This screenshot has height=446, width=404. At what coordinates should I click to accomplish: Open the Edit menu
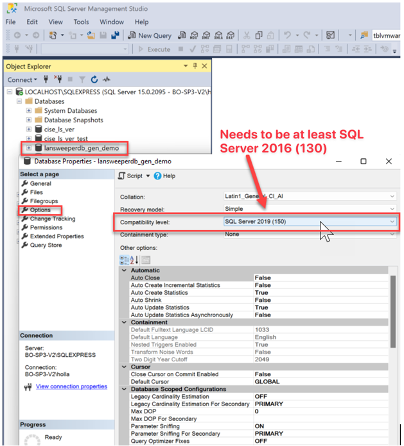coord(32,22)
